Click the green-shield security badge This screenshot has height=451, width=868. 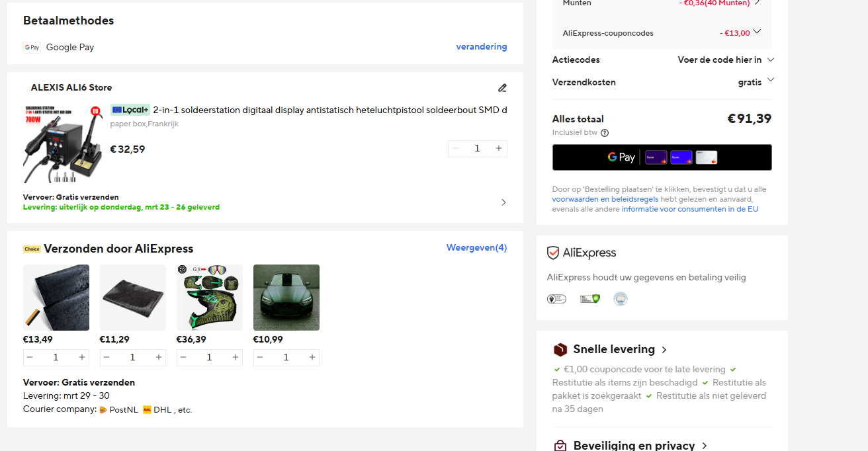[590, 299]
